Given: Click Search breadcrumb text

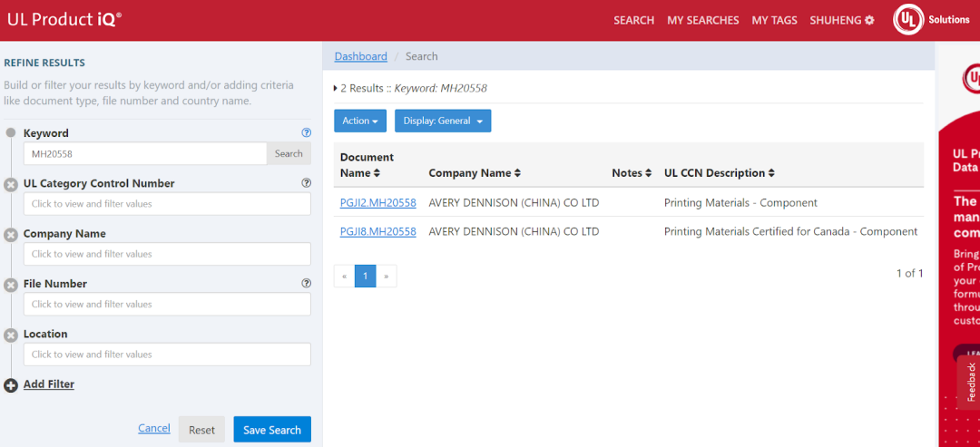Looking at the screenshot, I should pos(421,56).
